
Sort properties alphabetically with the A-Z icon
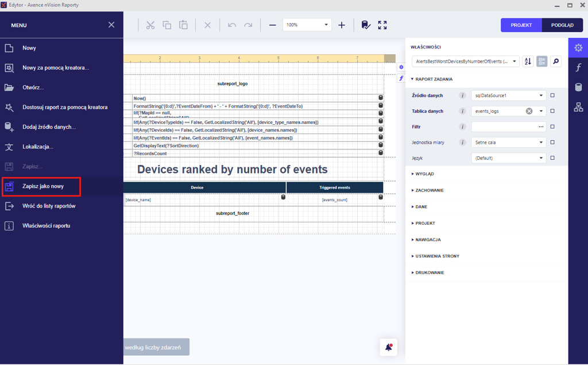point(528,62)
